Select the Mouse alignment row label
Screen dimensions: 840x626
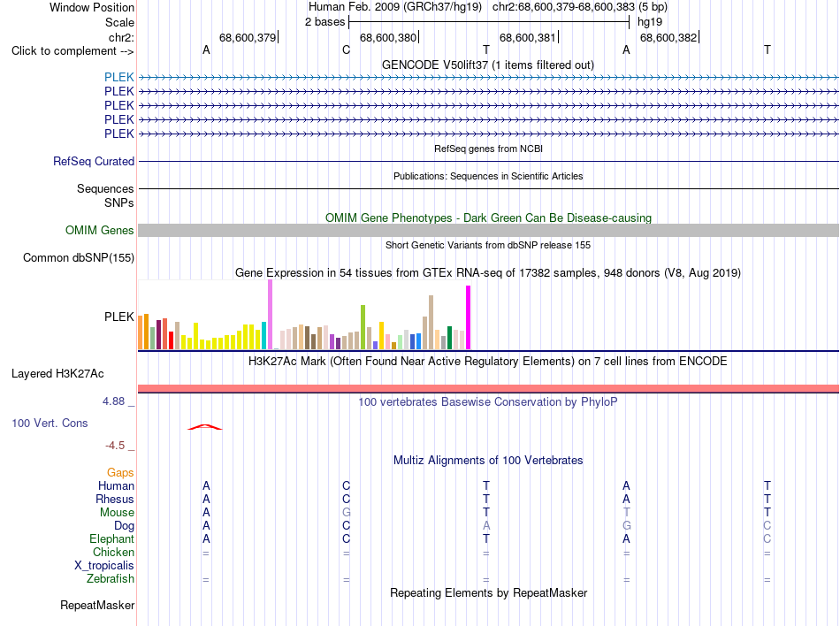(x=117, y=513)
